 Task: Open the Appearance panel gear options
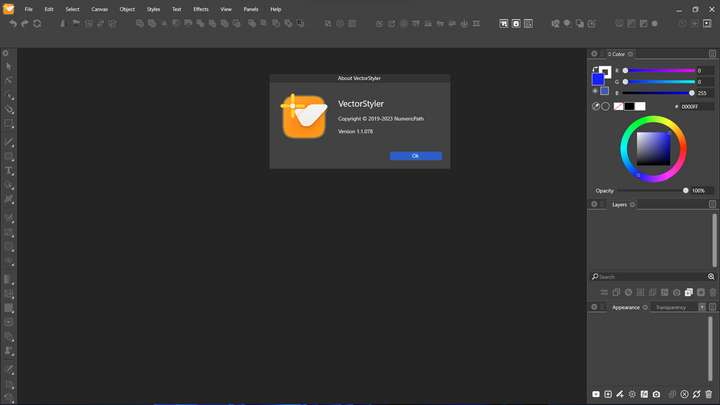click(594, 307)
